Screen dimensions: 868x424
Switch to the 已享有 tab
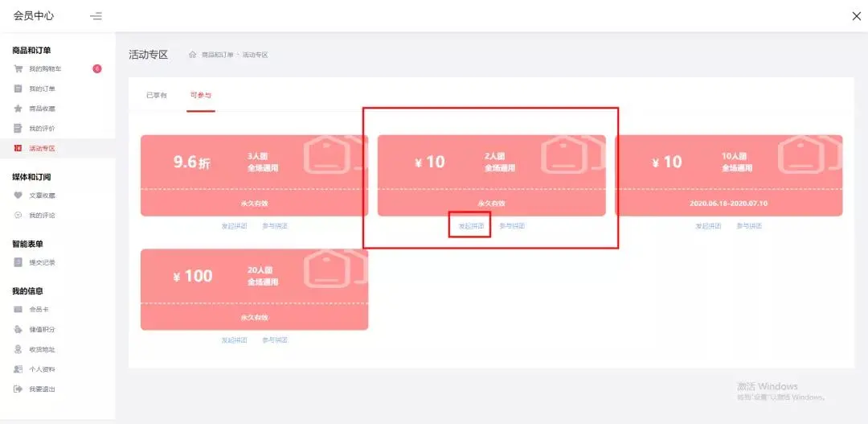click(x=156, y=96)
